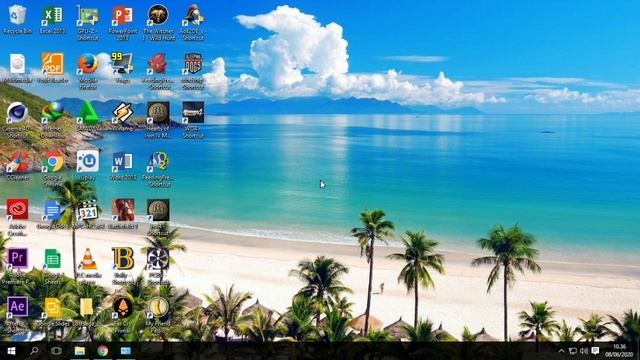Select the Bully shortcut icon
640x360 pixels.
(x=122, y=258)
